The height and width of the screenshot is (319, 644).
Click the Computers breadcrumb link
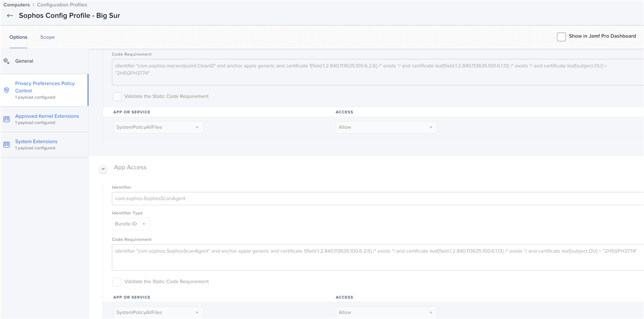[17, 5]
